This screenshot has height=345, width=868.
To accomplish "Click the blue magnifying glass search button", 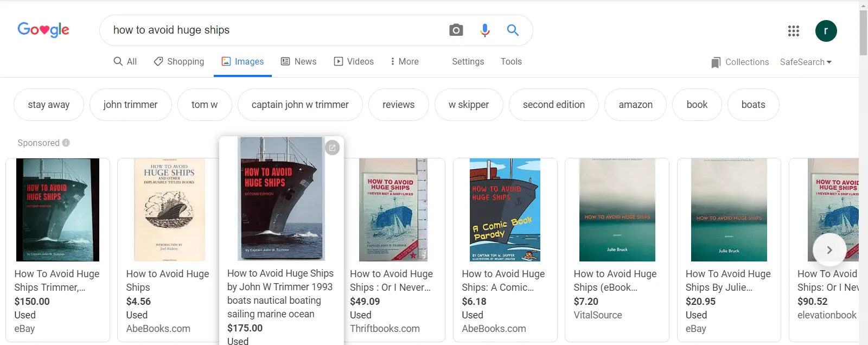I will [513, 30].
